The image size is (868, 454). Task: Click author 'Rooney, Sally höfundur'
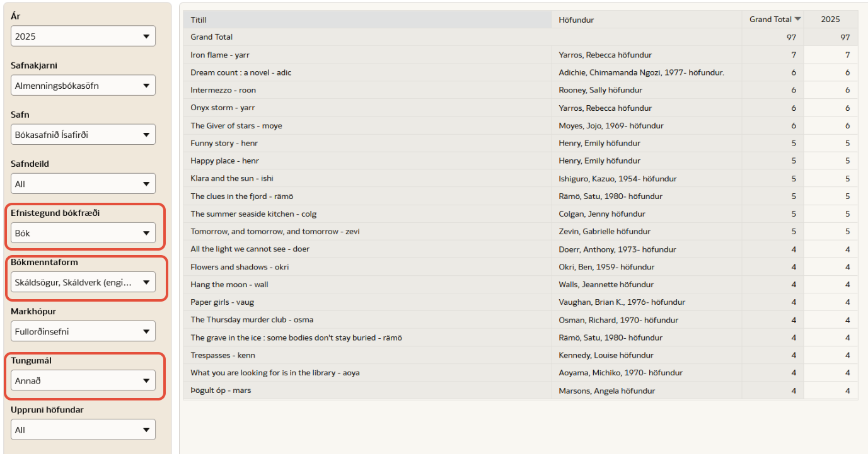600,90
